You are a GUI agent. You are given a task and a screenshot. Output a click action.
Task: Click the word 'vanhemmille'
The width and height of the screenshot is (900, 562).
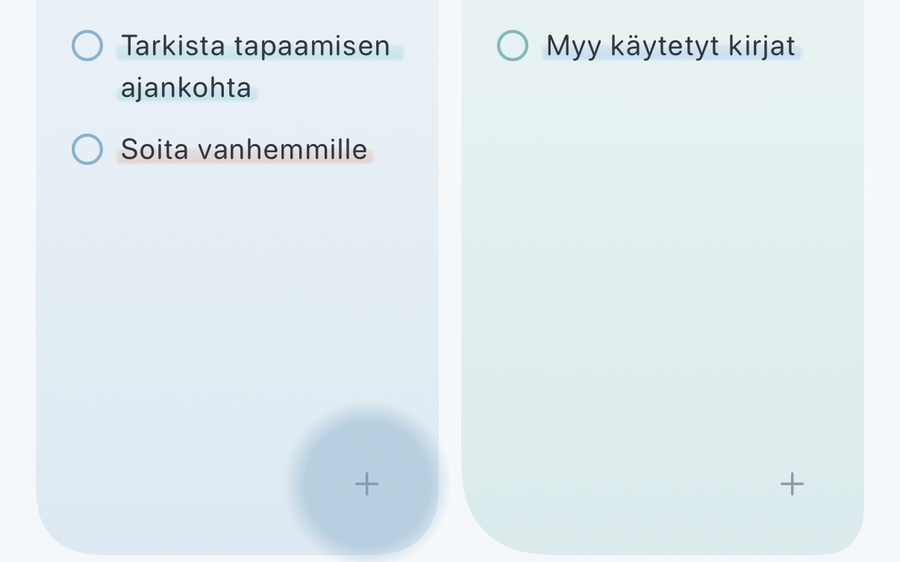[282, 150]
